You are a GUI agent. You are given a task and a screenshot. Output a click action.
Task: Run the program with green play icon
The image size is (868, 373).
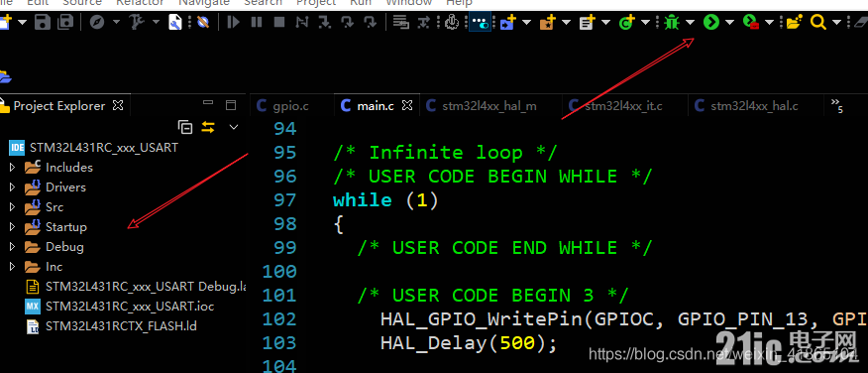711,22
